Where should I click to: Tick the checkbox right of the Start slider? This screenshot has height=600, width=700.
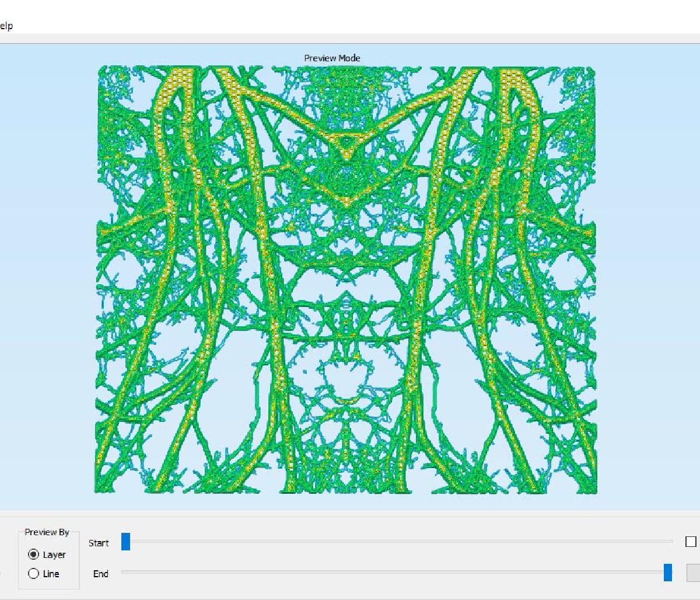[691, 542]
